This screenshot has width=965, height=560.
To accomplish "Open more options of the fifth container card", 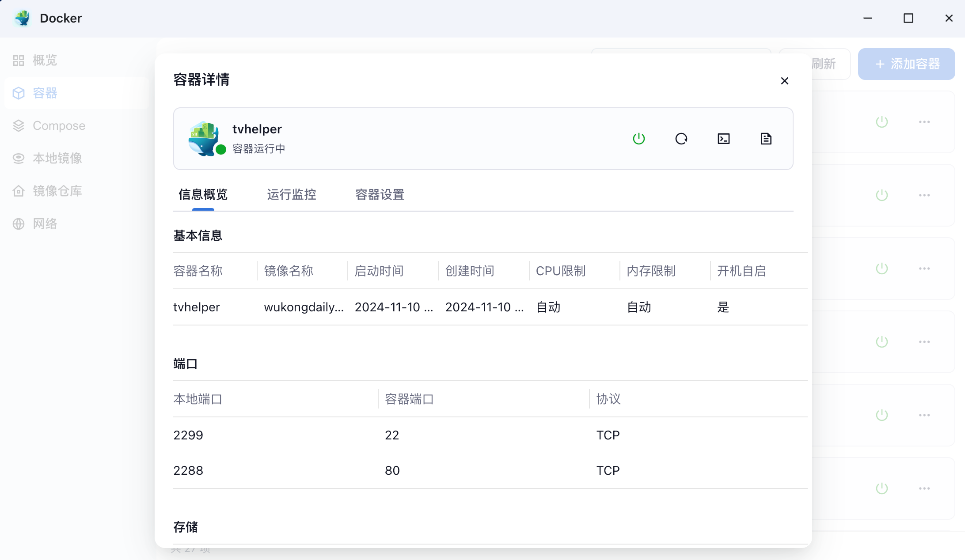I will tap(924, 415).
